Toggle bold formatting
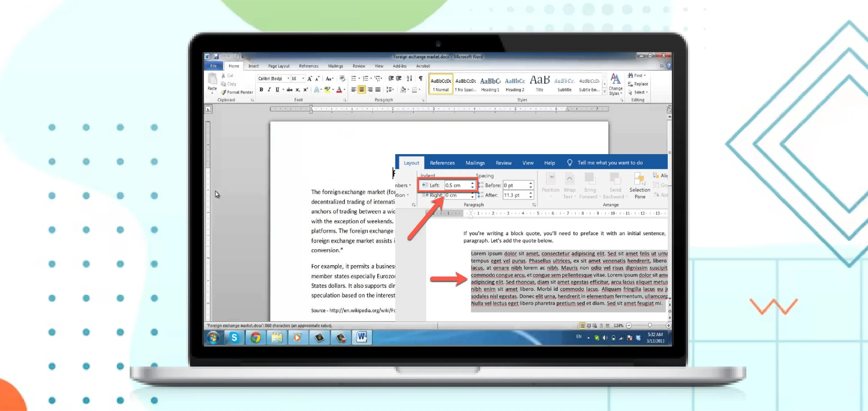 pos(261,90)
